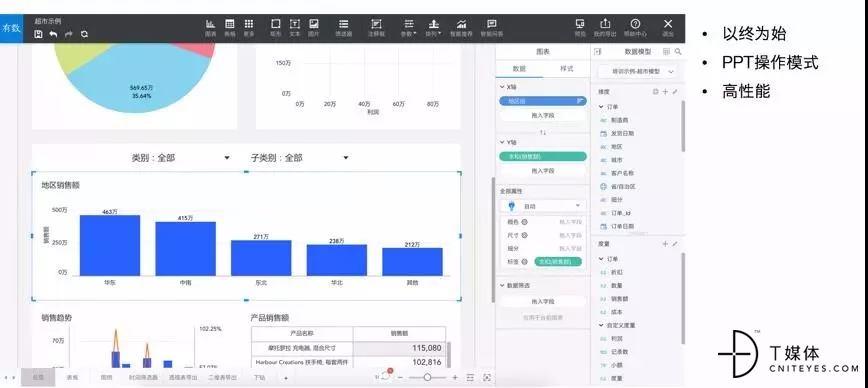Open the 排列 arrangement dropdown
The image size is (868, 388).
pyautogui.click(x=434, y=28)
